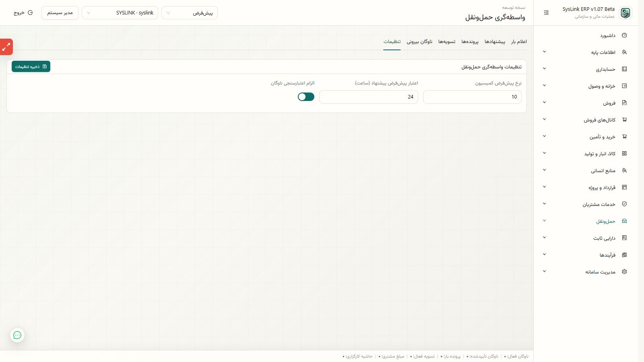Toggle الزام اعتبارسنجی ناوگان switch
Image resolution: width=644 pixels, height=362 pixels.
click(306, 97)
